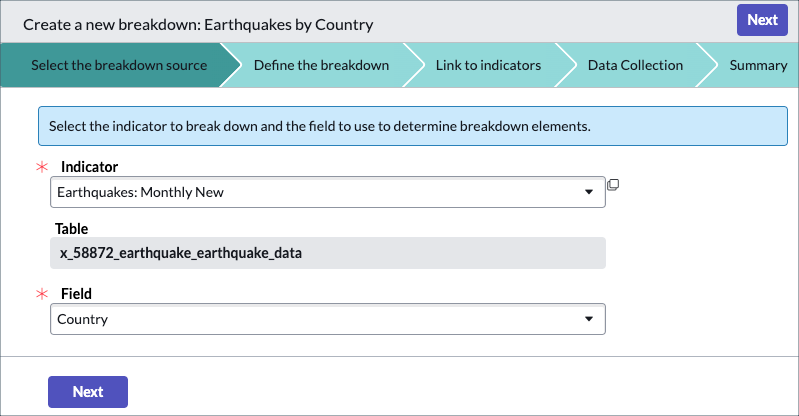Open the Indicator dropdown showing Earthquakes: Monthly New
Screen dimensions: 799x416
point(328,192)
